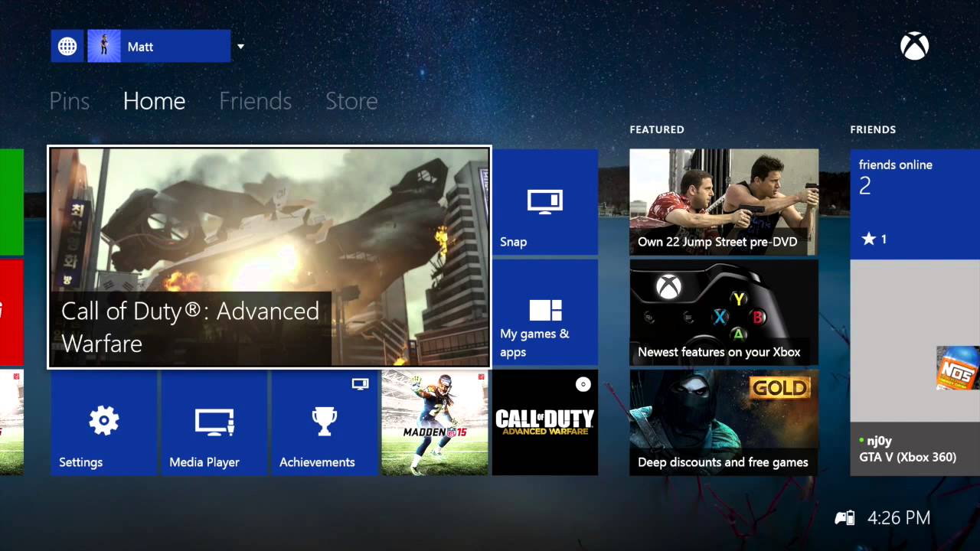Launch the Call of Duty: Advanced Warfare large tile
This screenshot has width=980, height=551.
click(269, 257)
